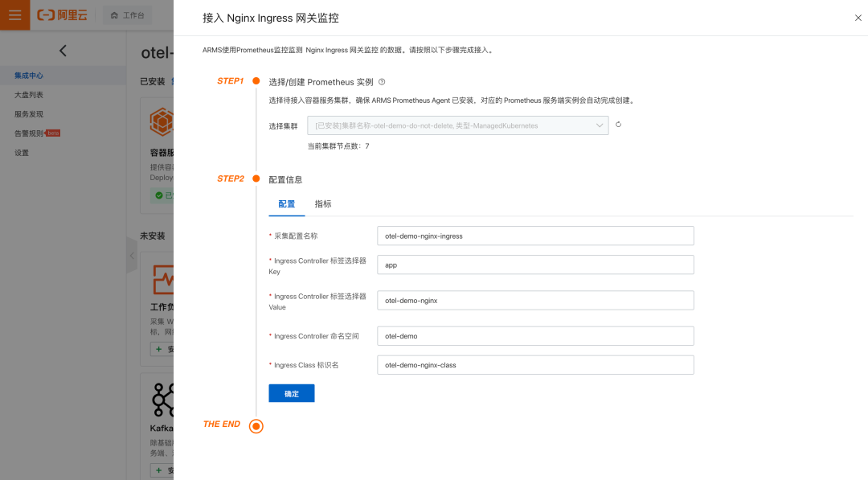Select 集成中心 in the sidebar
This screenshot has width=868, height=480.
[27, 76]
